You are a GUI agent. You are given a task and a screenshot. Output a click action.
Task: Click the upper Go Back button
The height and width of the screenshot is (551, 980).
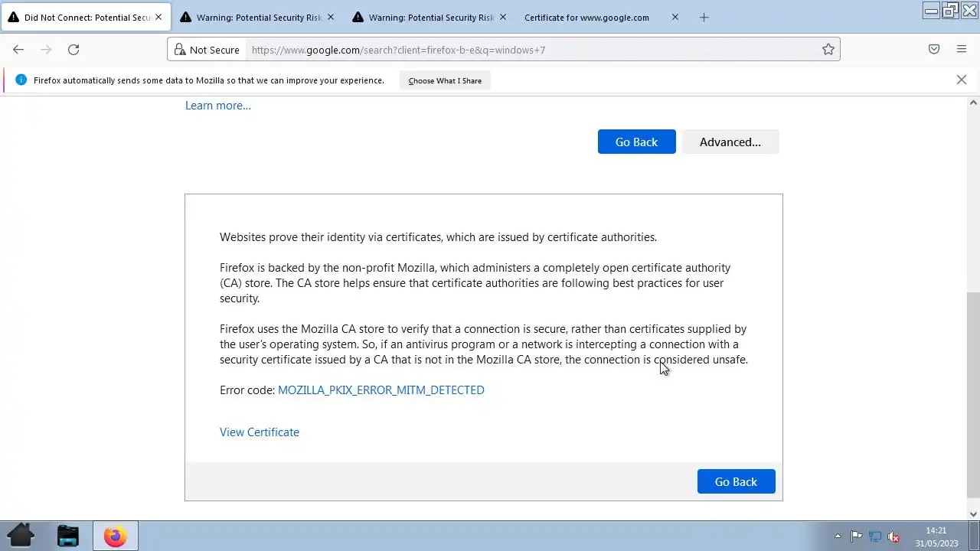click(636, 142)
